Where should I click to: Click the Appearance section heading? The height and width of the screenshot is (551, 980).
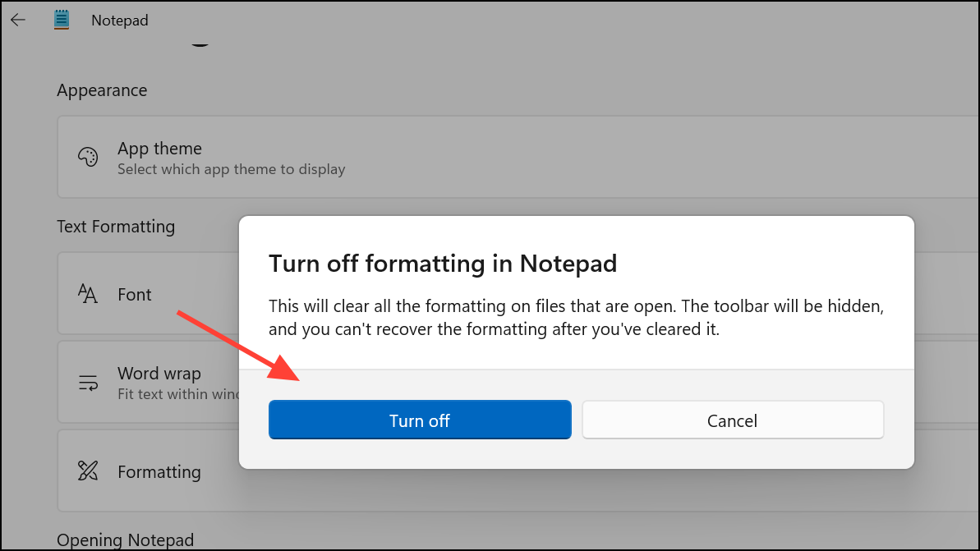point(102,90)
